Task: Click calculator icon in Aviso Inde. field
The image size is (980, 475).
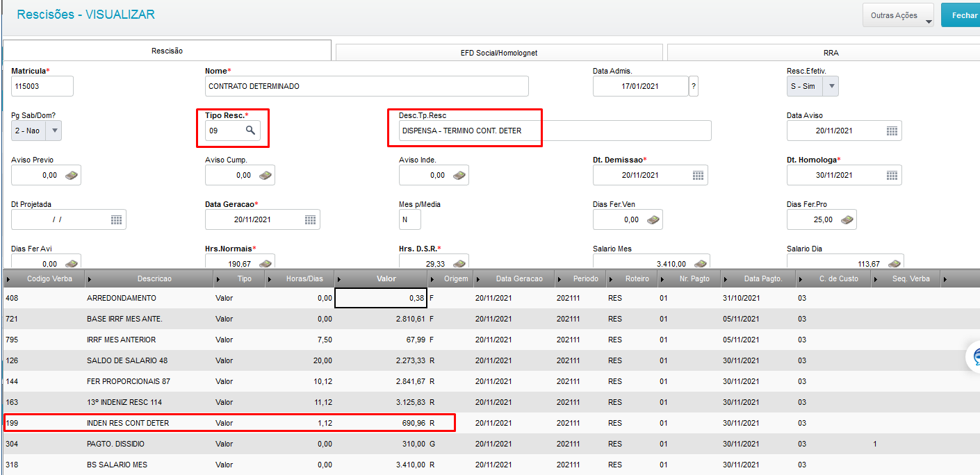Action: (459, 175)
